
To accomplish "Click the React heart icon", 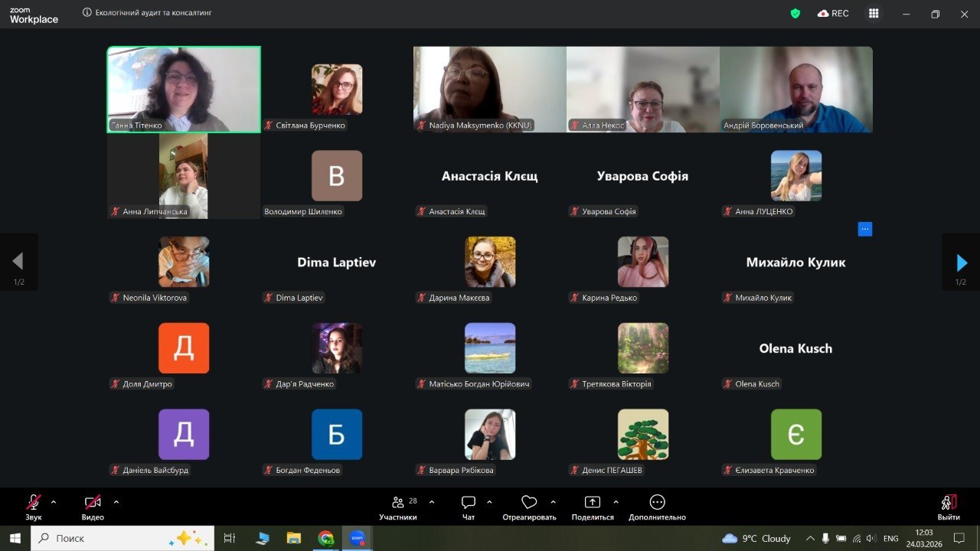I will 529,503.
